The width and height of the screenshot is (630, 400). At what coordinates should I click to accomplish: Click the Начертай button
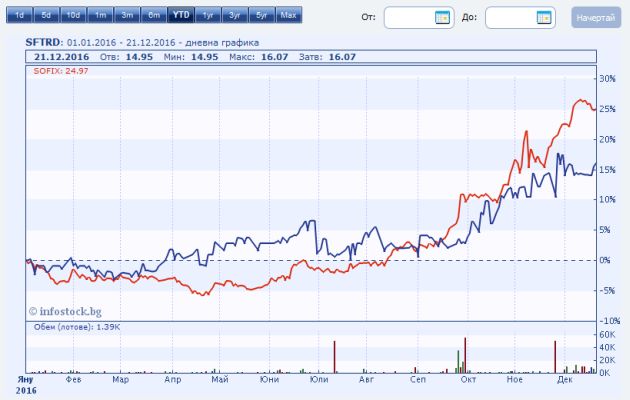[x=596, y=18]
